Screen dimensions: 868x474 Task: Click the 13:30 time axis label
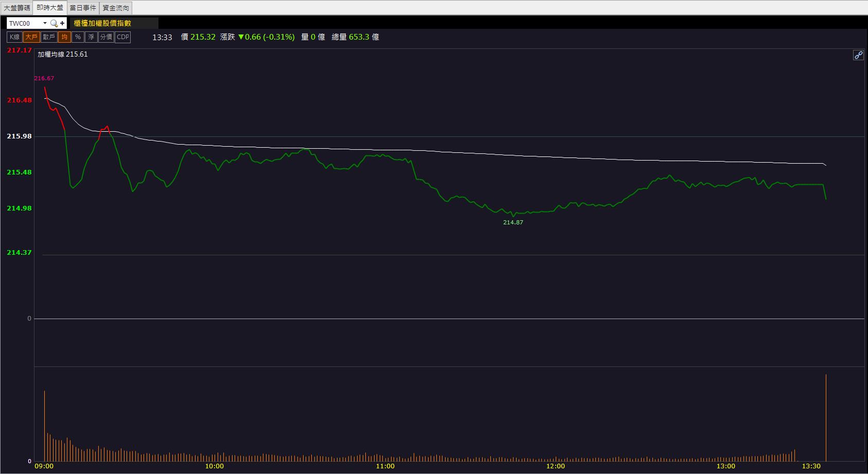coord(811,466)
